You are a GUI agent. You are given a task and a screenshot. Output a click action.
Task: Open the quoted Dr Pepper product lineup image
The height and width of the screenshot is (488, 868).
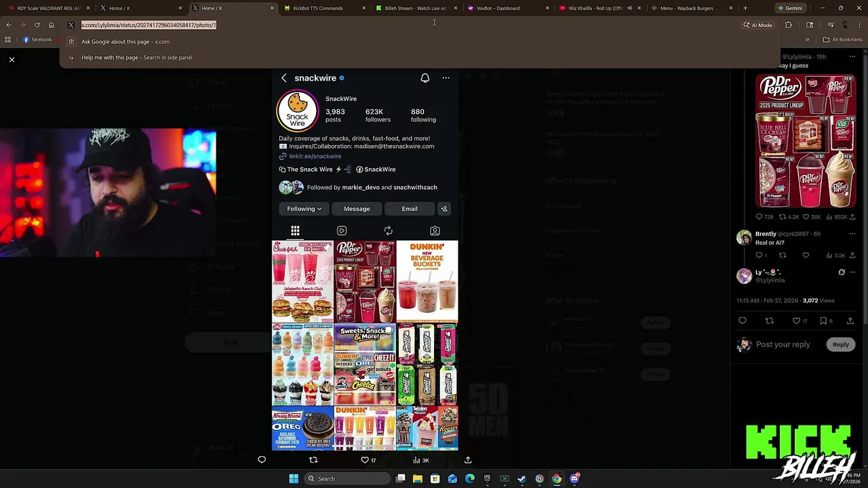point(805,140)
